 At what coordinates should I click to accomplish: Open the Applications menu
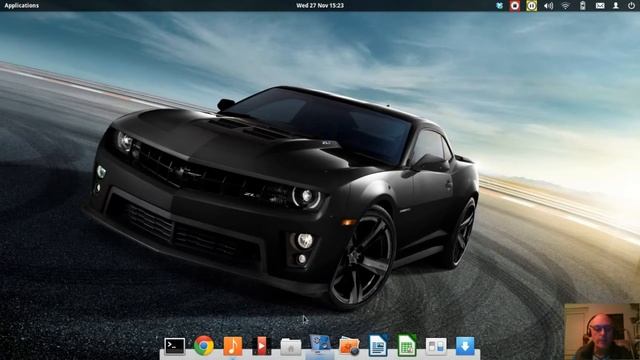(x=22, y=5)
